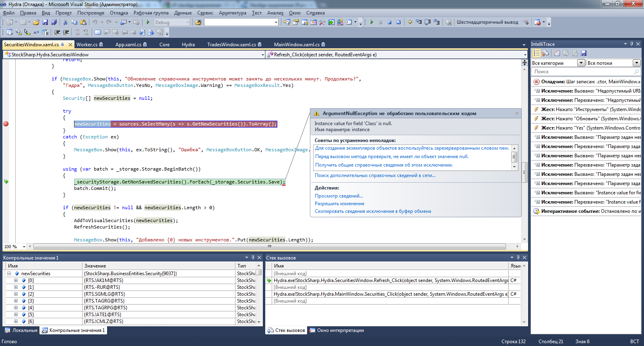Click the Step Into icon
644x346 pixels.
coord(419,22)
